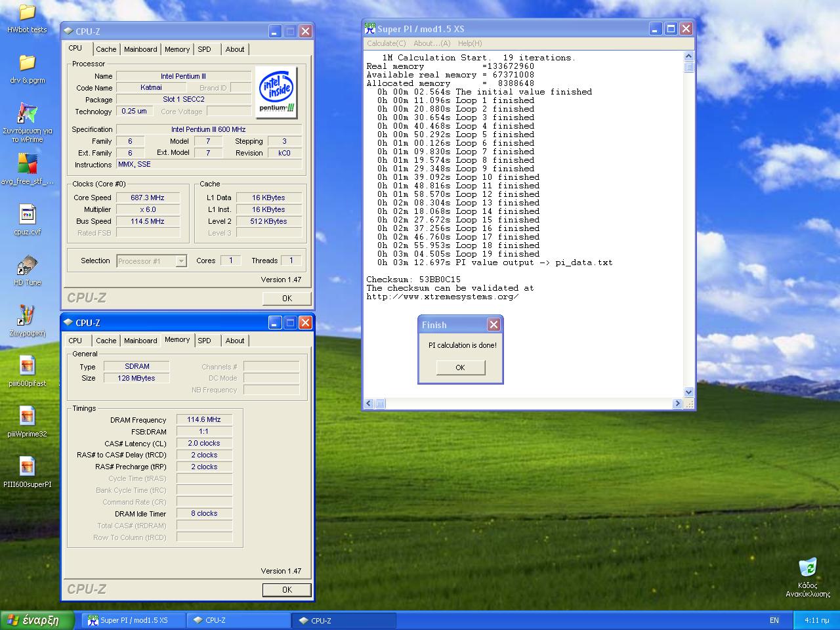840x630 pixels.
Task: Click the Loop 19 finished line
Action: 459,254
